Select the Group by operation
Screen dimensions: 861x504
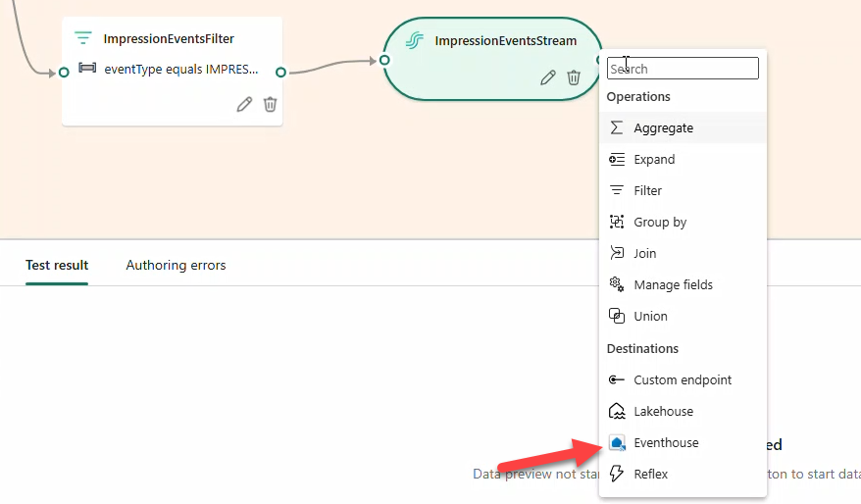[659, 223]
